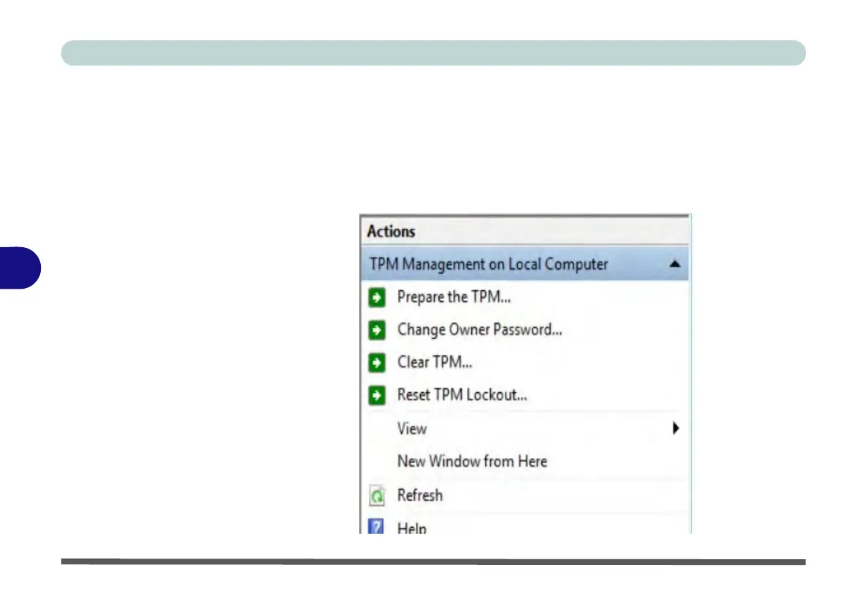The width and height of the screenshot is (868, 611).
Task: Click the green arrow icon beside Change Owner Password
Action: pyautogui.click(x=377, y=330)
